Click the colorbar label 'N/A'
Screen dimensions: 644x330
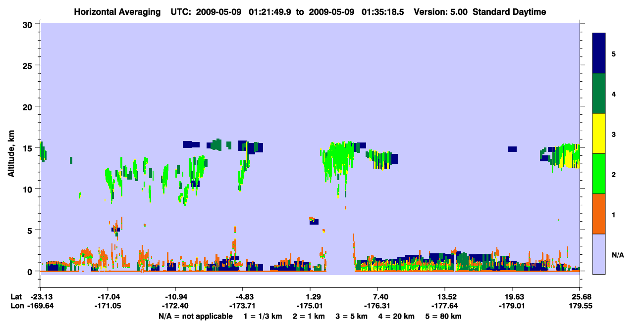coord(618,255)
